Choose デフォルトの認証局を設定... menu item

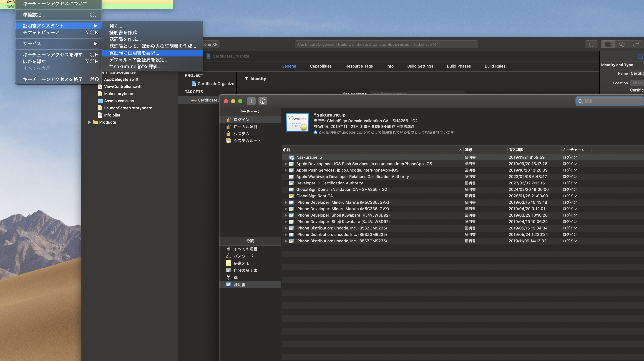click(152, 60)
